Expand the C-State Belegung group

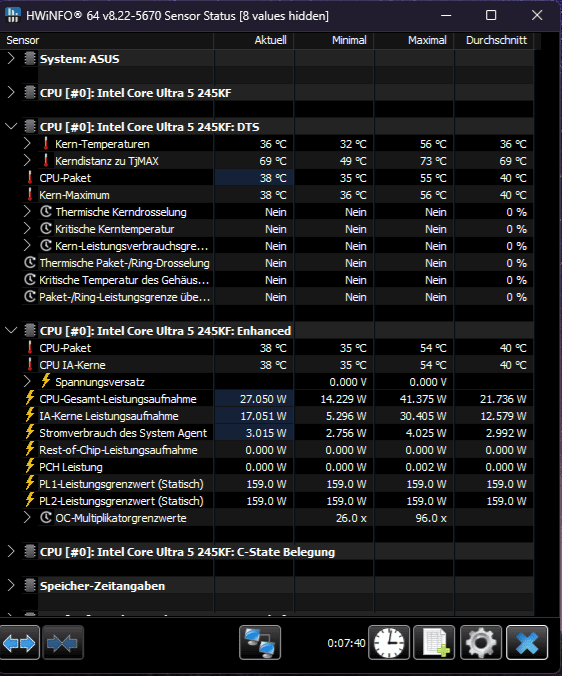click(11, 551)
